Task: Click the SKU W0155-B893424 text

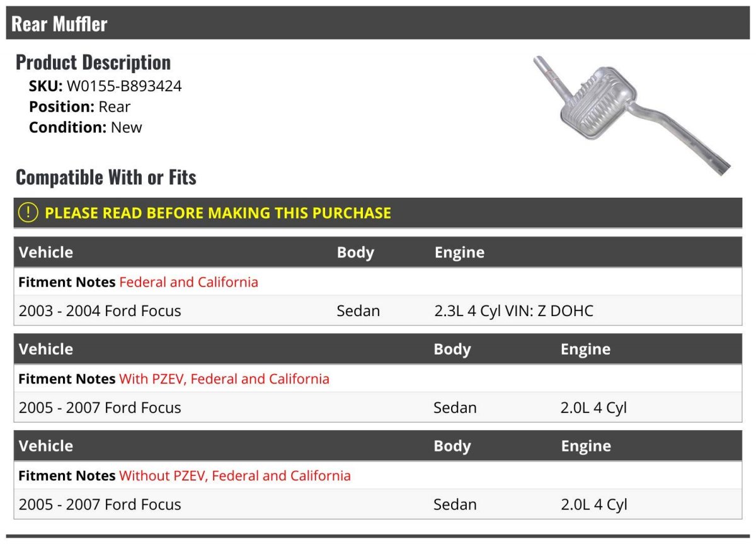Action: point(105,86)
